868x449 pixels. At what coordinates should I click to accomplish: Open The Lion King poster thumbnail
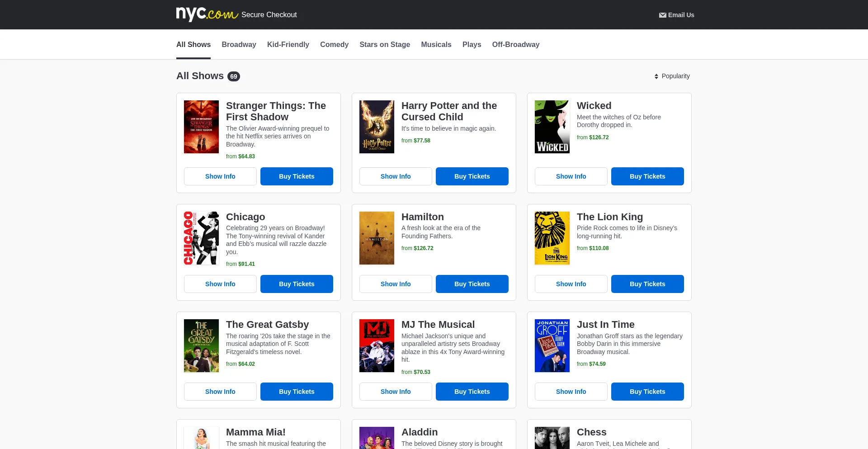point(552,238)
